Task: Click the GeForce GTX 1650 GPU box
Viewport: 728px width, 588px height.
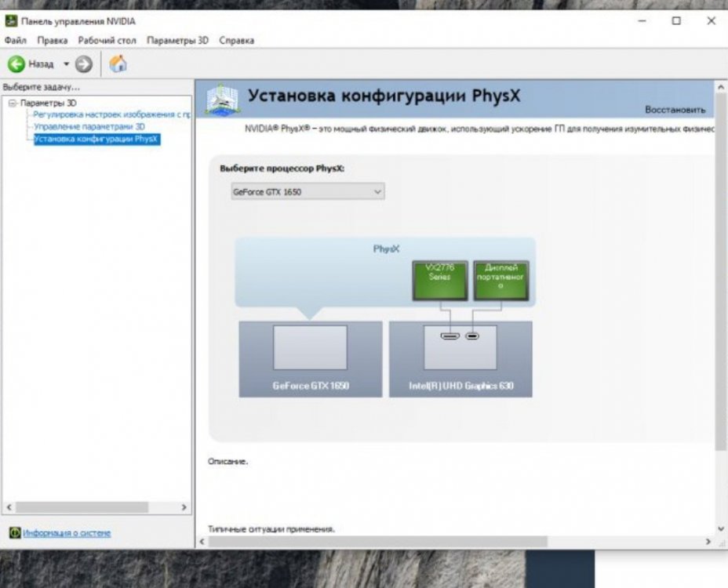Action: 311,359
